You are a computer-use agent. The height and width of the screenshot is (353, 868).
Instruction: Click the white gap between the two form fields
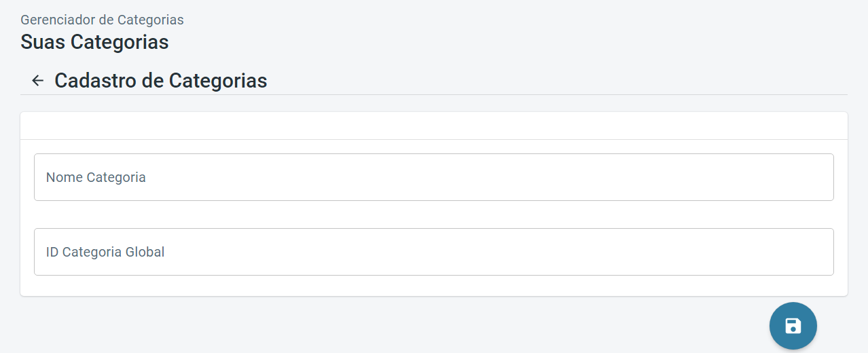pos(433,215)
